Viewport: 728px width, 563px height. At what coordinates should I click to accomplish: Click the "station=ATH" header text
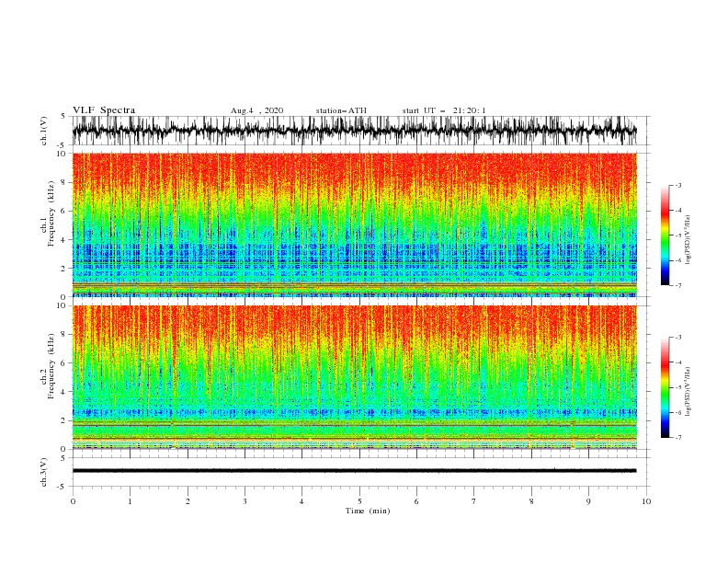tap(341, 110)
